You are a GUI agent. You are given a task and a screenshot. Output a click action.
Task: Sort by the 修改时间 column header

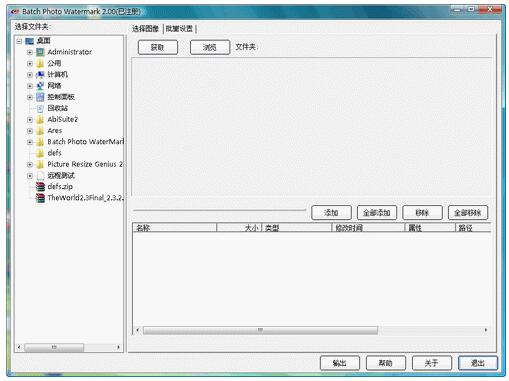[368, 228]
